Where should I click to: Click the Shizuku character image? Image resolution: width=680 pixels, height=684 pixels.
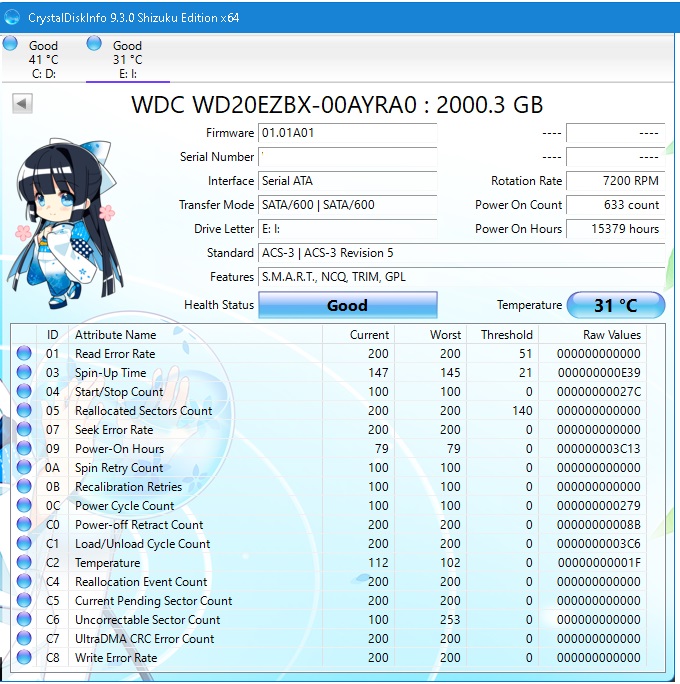coord(65,223)
